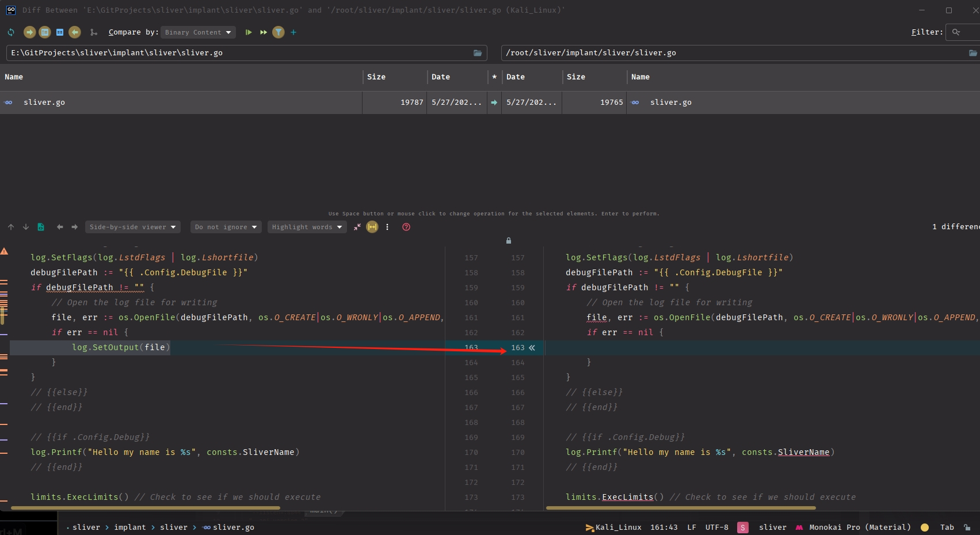980x535 pixels.
Task: Click the refresh icon in diff toolbar
Action: tap(11, 32)
